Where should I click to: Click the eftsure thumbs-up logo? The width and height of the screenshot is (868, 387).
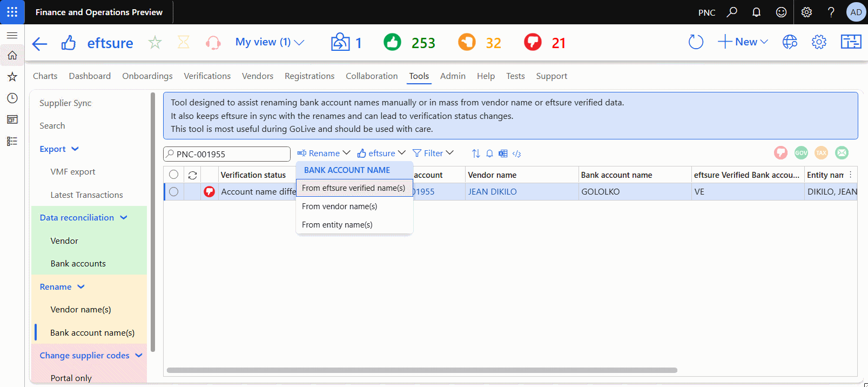pyautogui.click(x=69, y=42)
